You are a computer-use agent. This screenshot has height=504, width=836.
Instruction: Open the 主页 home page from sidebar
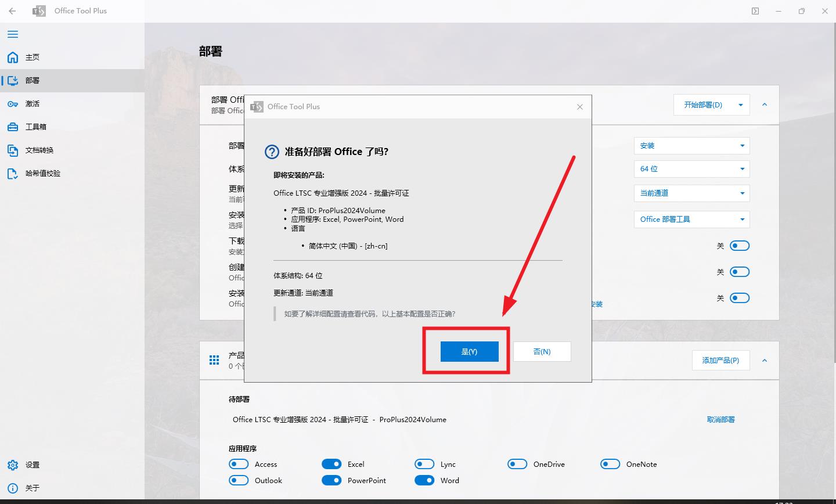[x=13, y=57]
